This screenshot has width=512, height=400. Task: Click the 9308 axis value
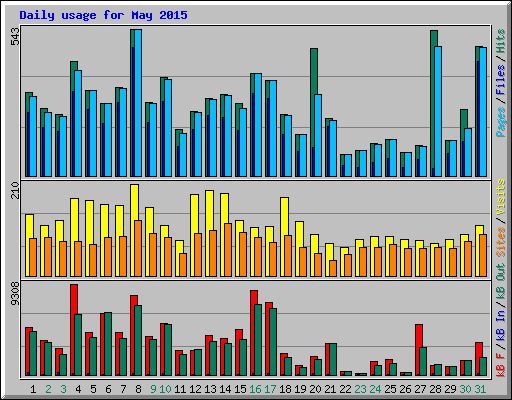click(x=15, y=294)
